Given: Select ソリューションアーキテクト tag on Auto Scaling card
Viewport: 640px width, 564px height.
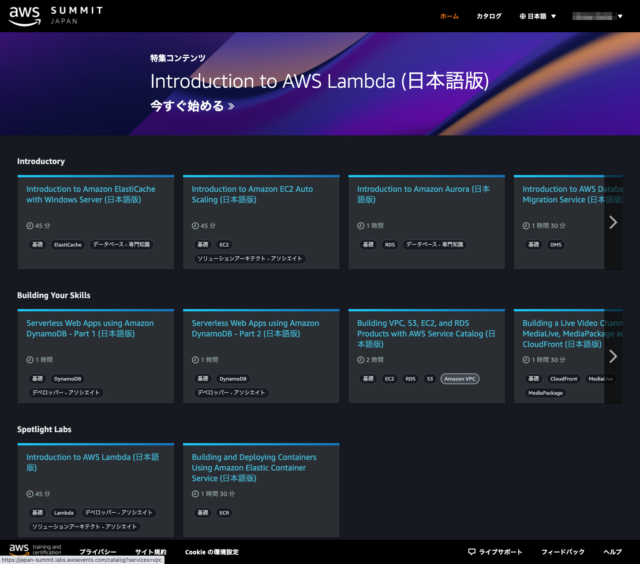Looking at the screenshot, I should tap(249, 258).
